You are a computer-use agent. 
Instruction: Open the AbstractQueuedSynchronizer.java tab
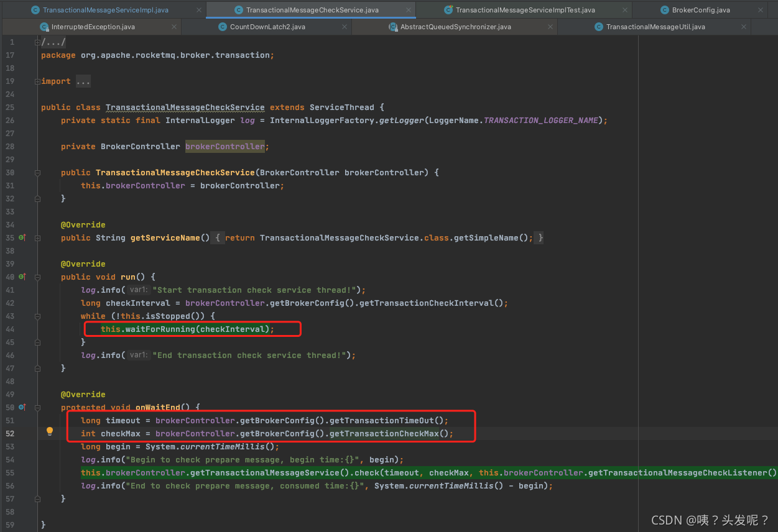(456, 27)
